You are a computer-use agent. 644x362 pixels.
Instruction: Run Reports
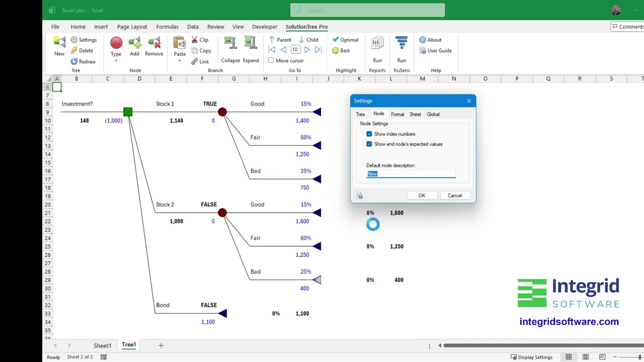click(377, 49)
